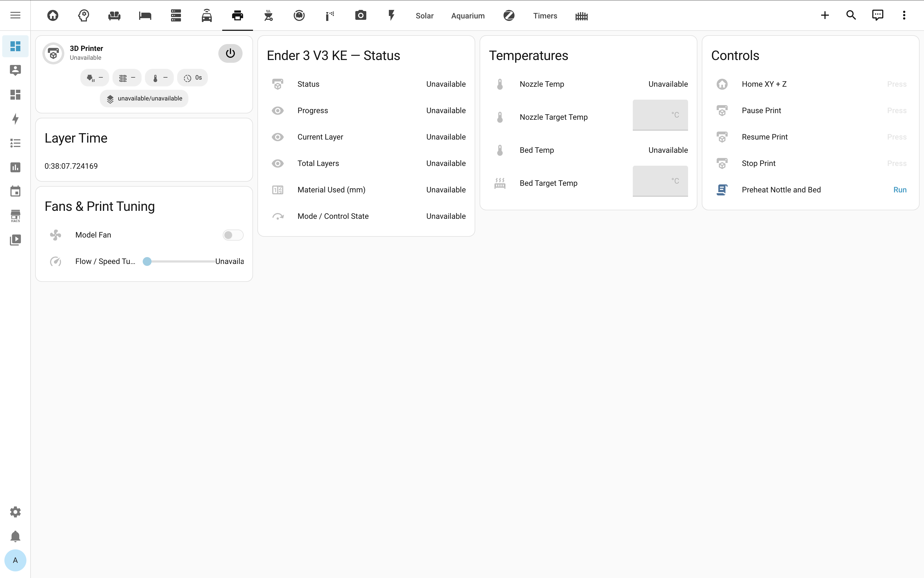Viewport: 924px width, 578px height.
Task: Click Press for Pause Print
Action: point(897,110)
